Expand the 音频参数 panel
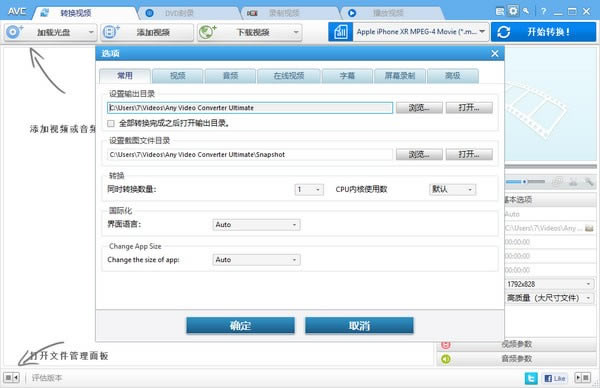The width and height of the screenshot is (600, 388). pyautogui.click(x=516, y=359)
